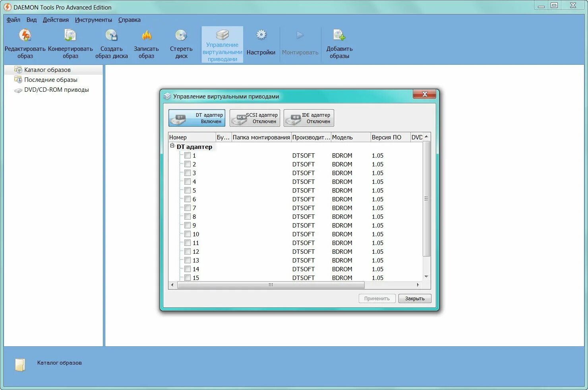Viewport: 588px width, 390px height.
Task: Maximize the DAEMON Tools main window
Action: pos(554,5)
